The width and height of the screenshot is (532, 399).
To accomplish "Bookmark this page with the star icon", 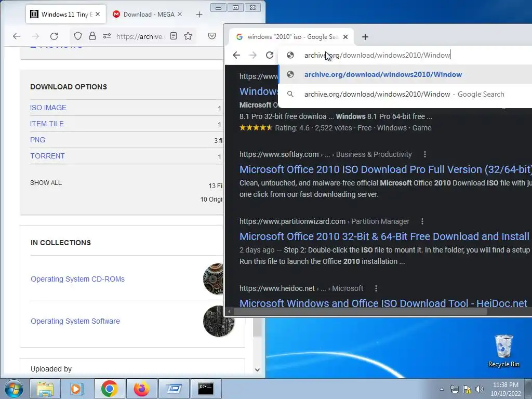I will pyautogui.click(x=188, y=36).
